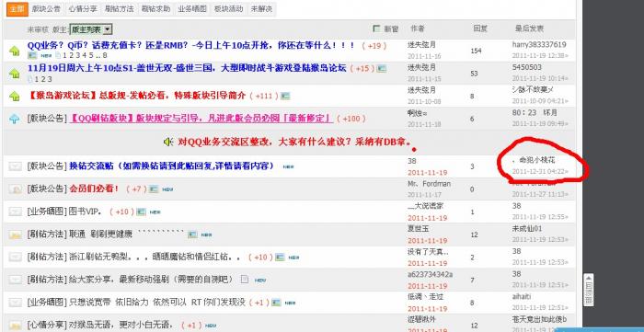Image resolution: width=644 pixels, height=332 pixels.
Task: Click the blue arrow icon of the QQ刷钻版块 announcement
Action: pos(15,119)
